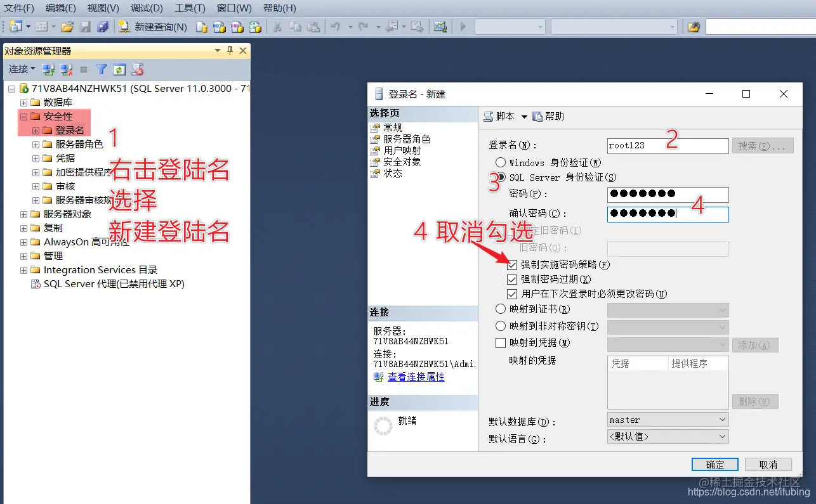Open the 默认数据库 master dropdown
Screen dimensions: 816x504
[x=723, y=419]
